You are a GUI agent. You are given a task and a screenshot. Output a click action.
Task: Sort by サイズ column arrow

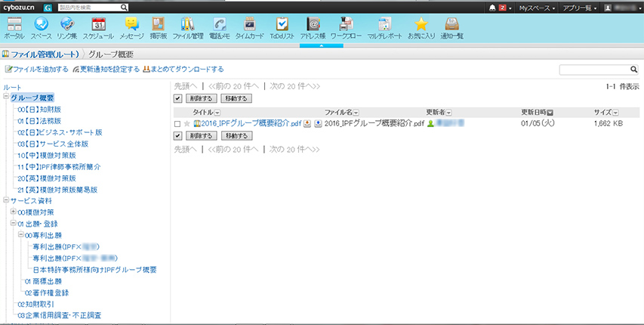[615, 113]
